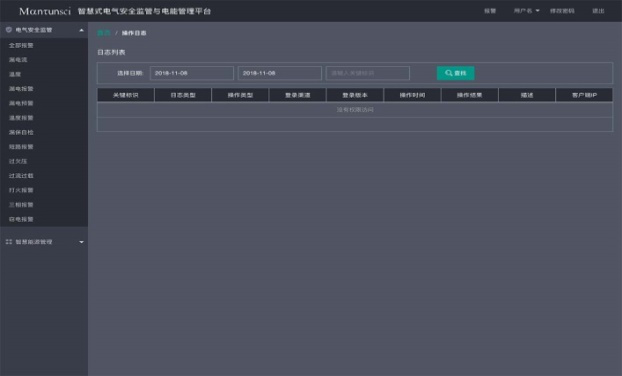Viewport: 622px width, 376px height.
Task: Select 全部报警 in the sidebar
Action: point(21,45)
